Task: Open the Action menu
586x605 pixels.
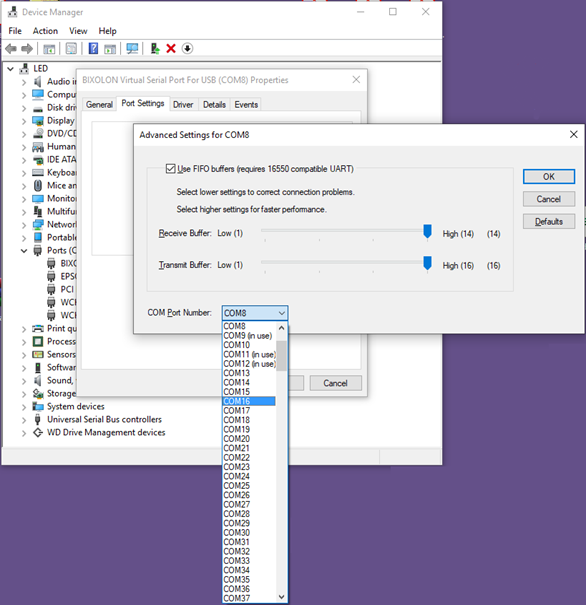Action: point(45,31)
